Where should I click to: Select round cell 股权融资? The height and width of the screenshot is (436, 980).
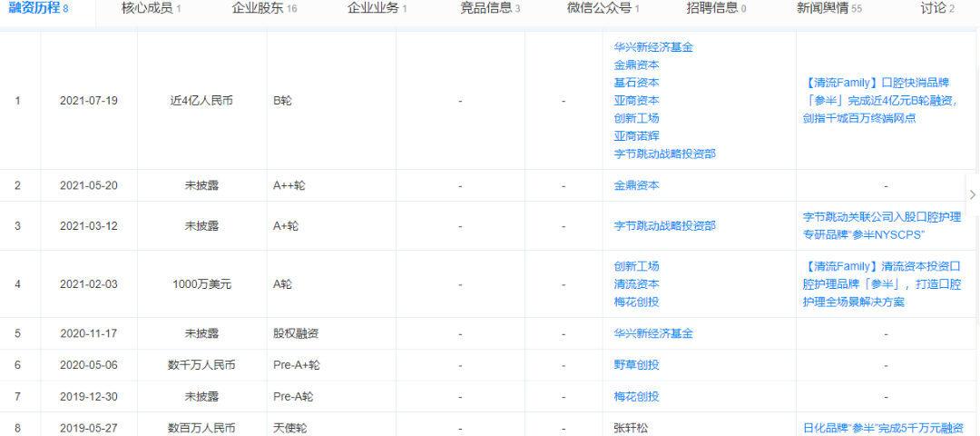[296, 333]
